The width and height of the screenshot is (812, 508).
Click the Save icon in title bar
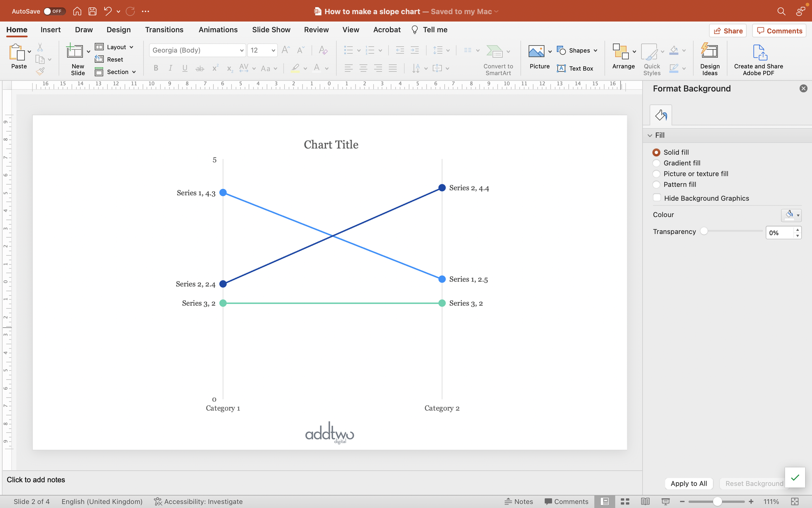point(92,11)
